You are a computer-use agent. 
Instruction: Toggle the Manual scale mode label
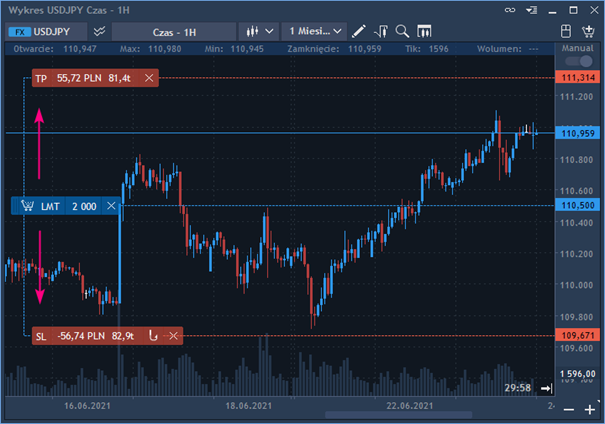coord(578,47)
